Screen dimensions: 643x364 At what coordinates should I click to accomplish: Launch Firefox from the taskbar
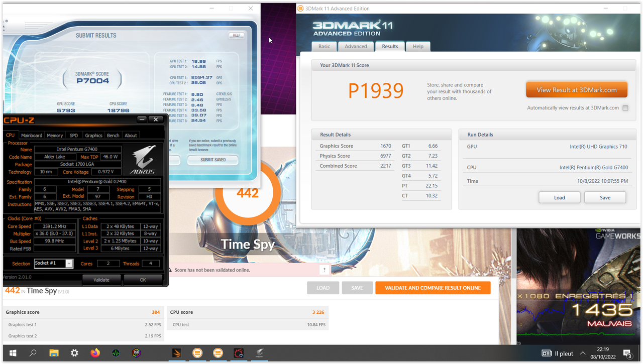point(95,353)
